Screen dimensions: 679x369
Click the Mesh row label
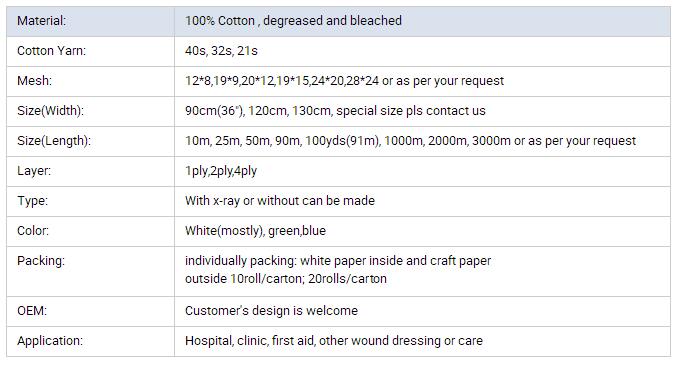coord(34,81)
